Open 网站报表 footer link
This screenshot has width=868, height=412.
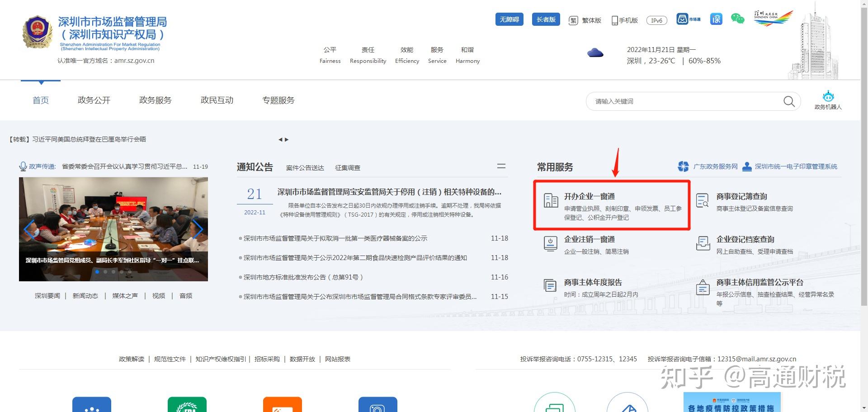coord(338,359)
